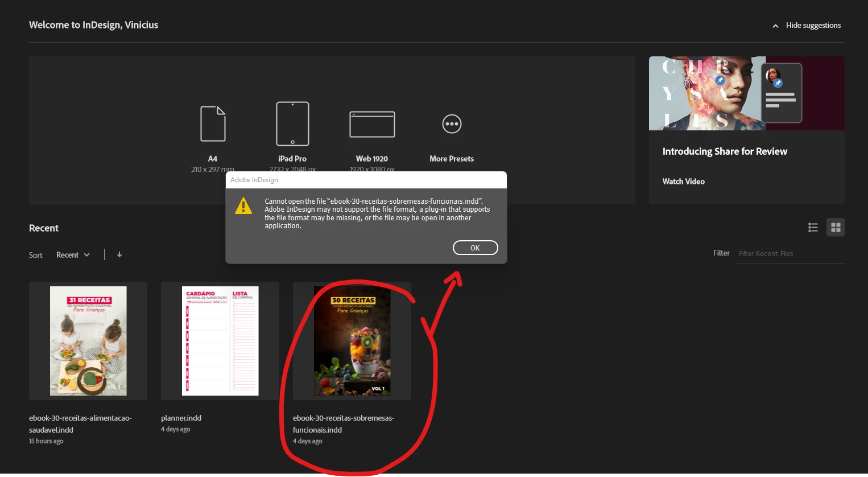Screen dimensions: 868x477
Task: Switch recent files to list view
Action: 813,227
